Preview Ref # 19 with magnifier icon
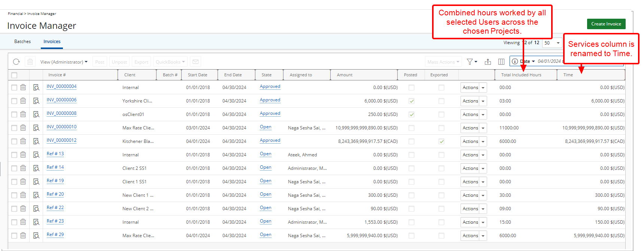The width and height of the screenshot is (644, 251). pyautogui.click(x=36, y=181)
